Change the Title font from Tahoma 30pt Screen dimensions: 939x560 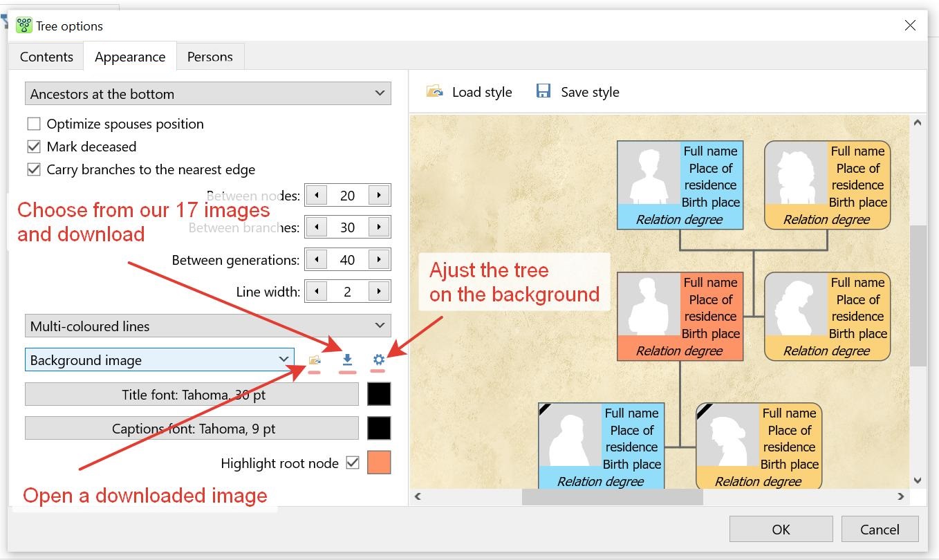[x=192, y=394]
